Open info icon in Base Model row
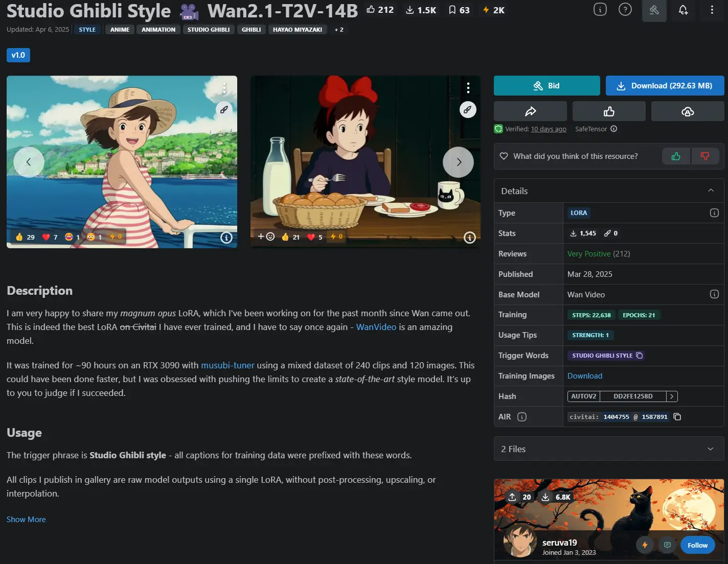 pyautogui.click(x=714, y=294)
